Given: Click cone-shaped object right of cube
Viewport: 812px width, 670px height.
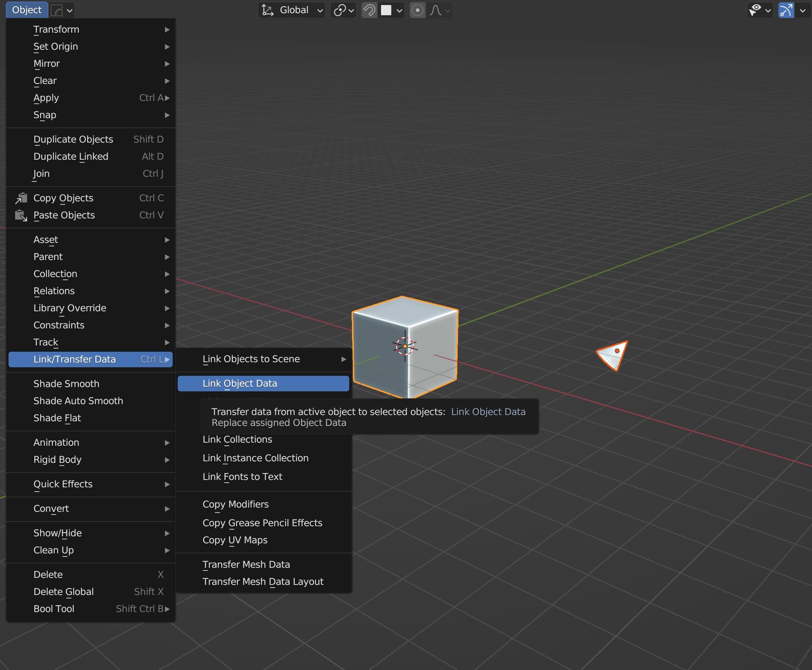Looking at the screenshot, I should click(613, 356).
